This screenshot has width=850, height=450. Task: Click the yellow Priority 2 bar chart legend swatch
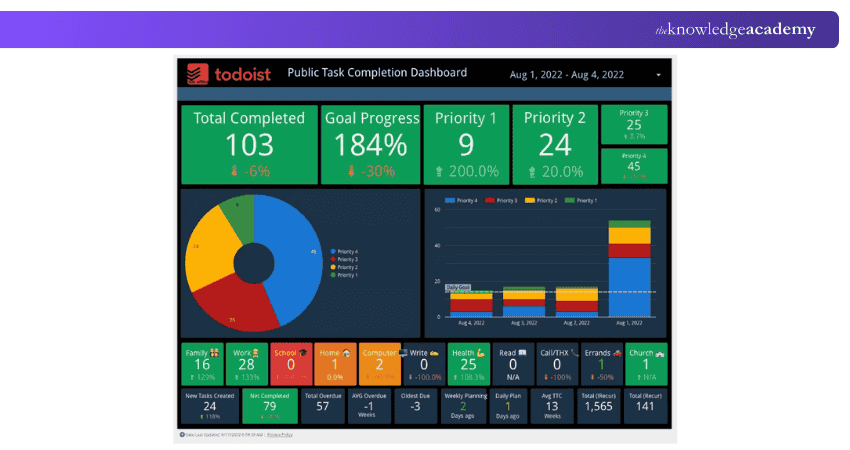(x=530, y=201)
